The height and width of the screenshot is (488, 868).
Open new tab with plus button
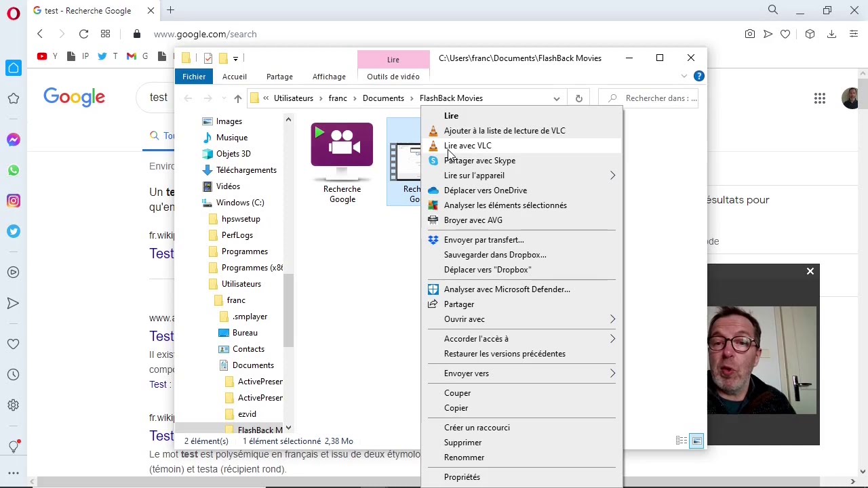pos(171,10)
